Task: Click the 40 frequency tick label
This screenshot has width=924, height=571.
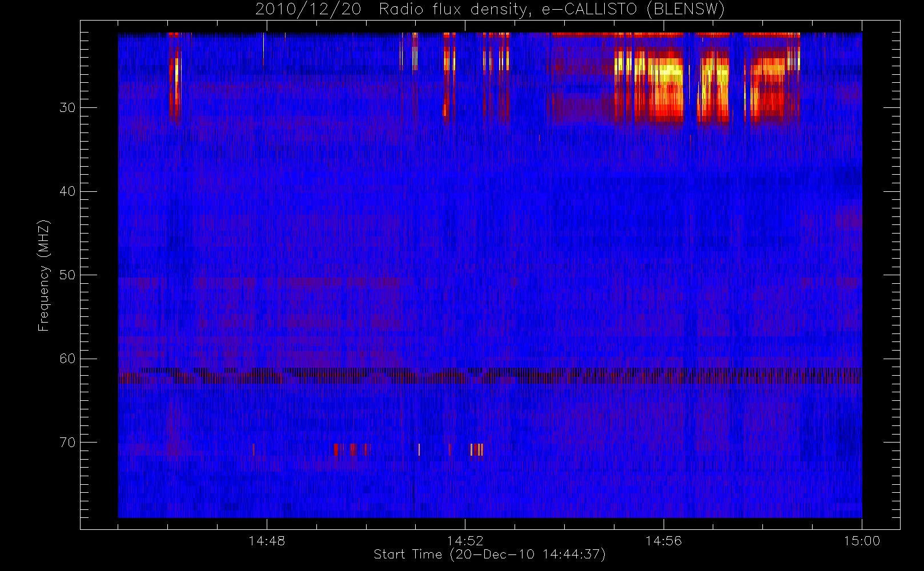Action: pos(67,191)
